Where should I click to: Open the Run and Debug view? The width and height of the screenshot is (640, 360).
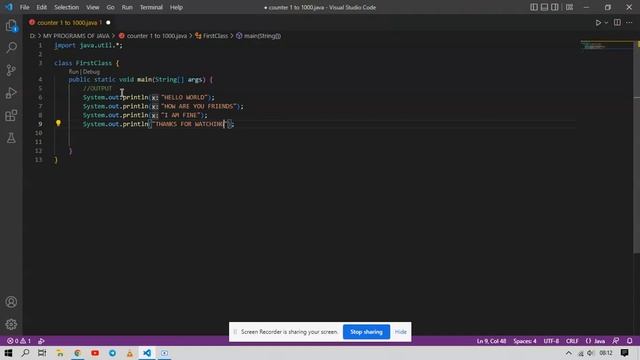11,93
